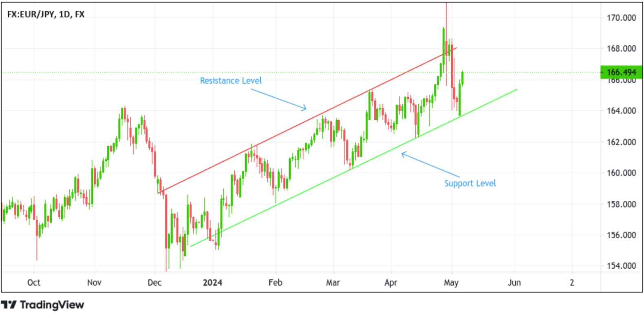Click the 158.000 price axis label

(621, 204)
